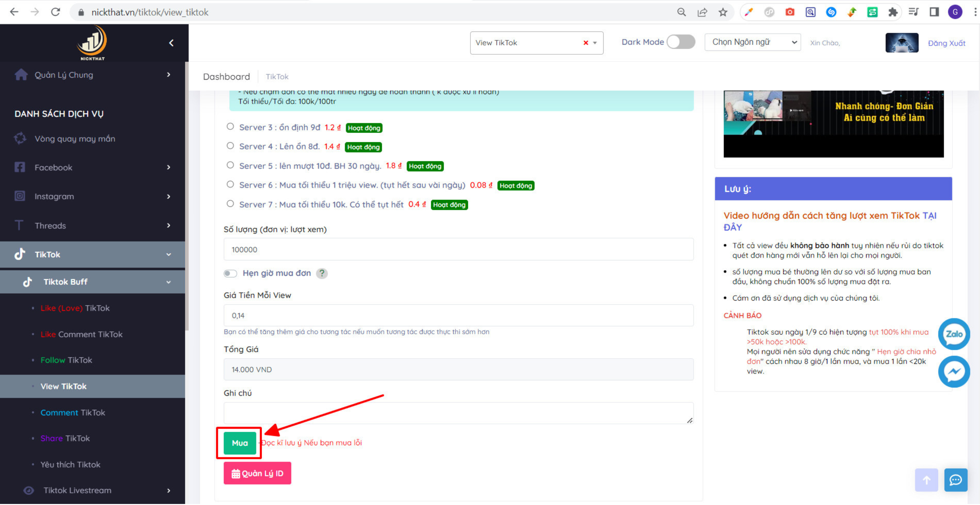
Task: Click the browser forward arrow
Action: click(x=35, y=12)
